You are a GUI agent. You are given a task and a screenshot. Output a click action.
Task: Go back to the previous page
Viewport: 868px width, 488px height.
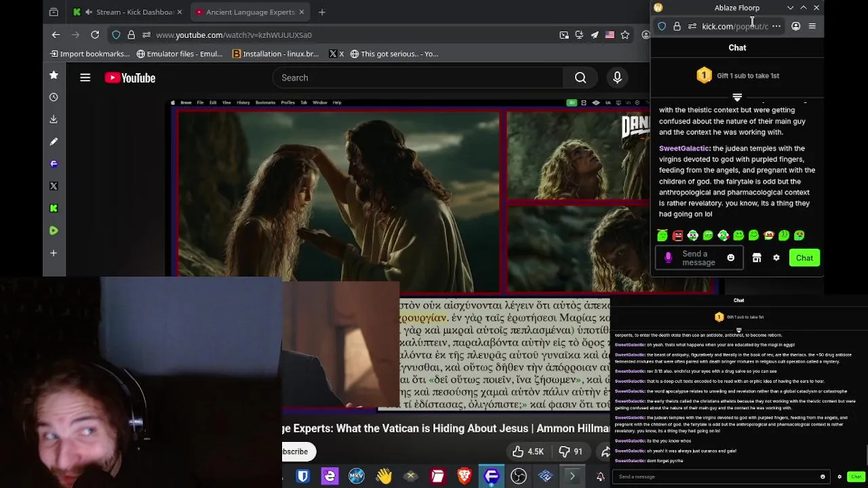click(x=56, y=35)
